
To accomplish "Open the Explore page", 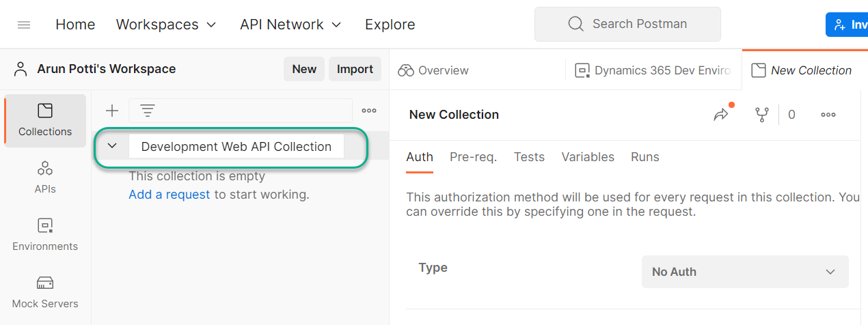I will 390,25.
